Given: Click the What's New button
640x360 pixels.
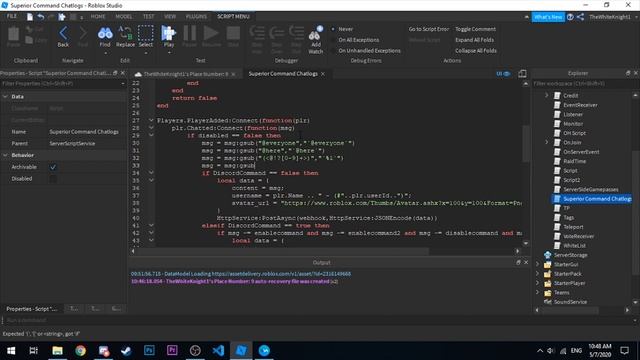Looking at the screenshot, I should coord(548,17).
